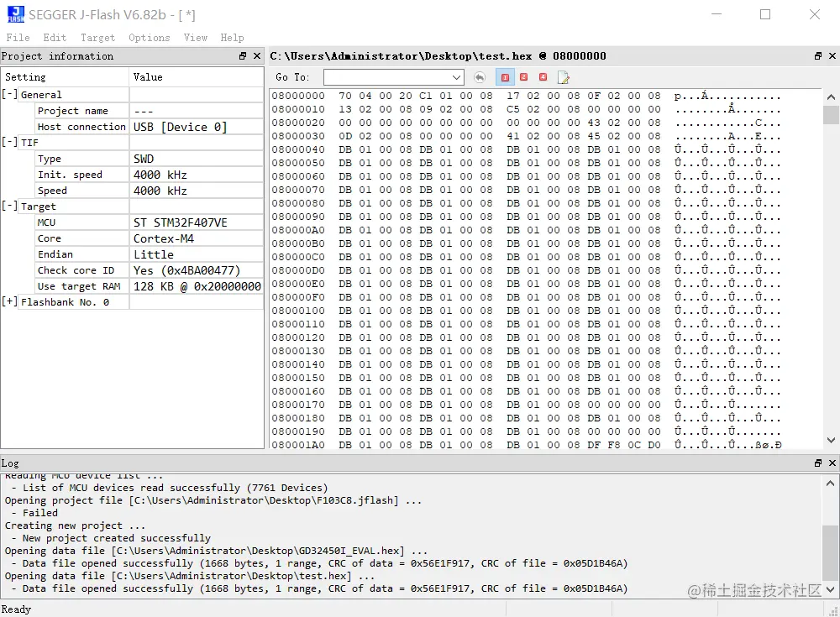The height and width of the screenshot is (617, 840).
Task: Click the J-Flash application icon in title bar
Action: pyautogui.click(x=15, y=14)
